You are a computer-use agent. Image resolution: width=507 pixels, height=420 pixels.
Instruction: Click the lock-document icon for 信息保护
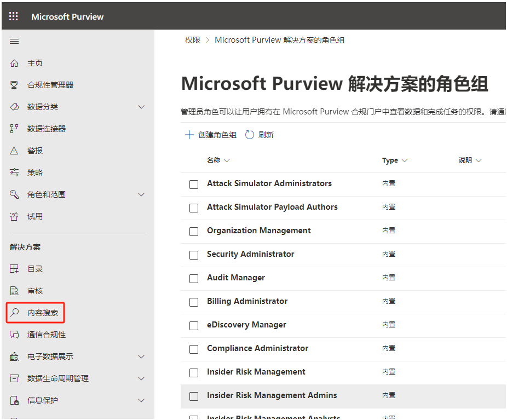pos(14,401)
